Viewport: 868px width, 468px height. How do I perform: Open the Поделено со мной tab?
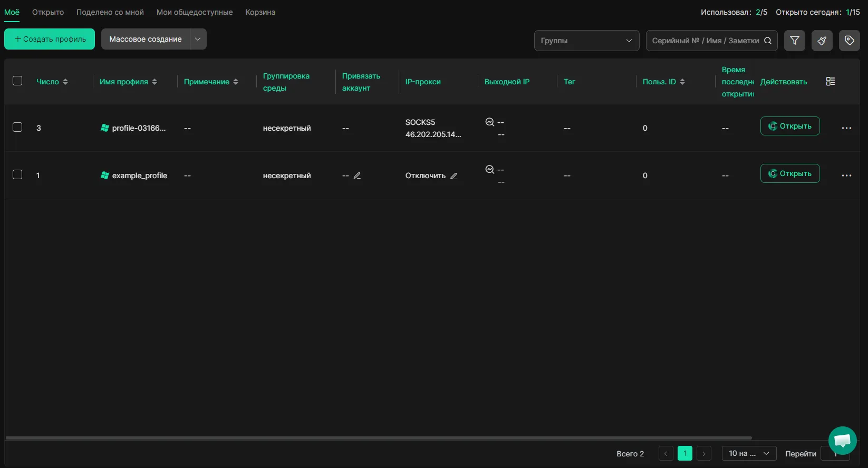[110, 12]
